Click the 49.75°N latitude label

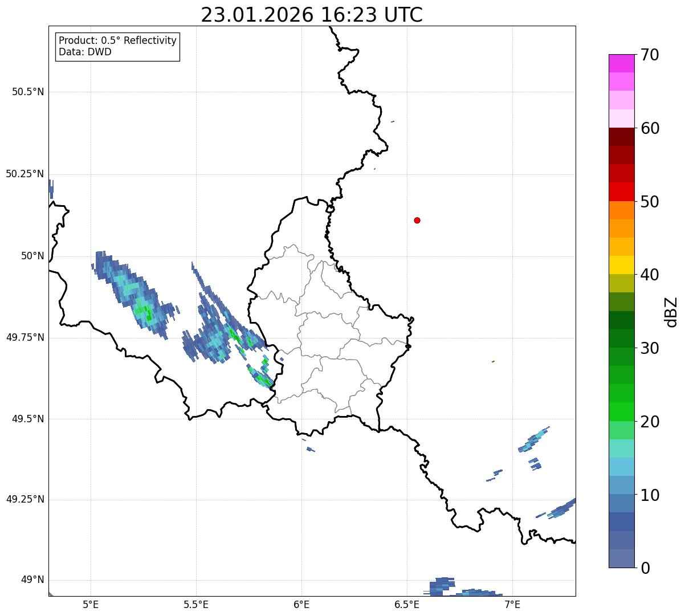pyautogui.click(x=25, y=337)
